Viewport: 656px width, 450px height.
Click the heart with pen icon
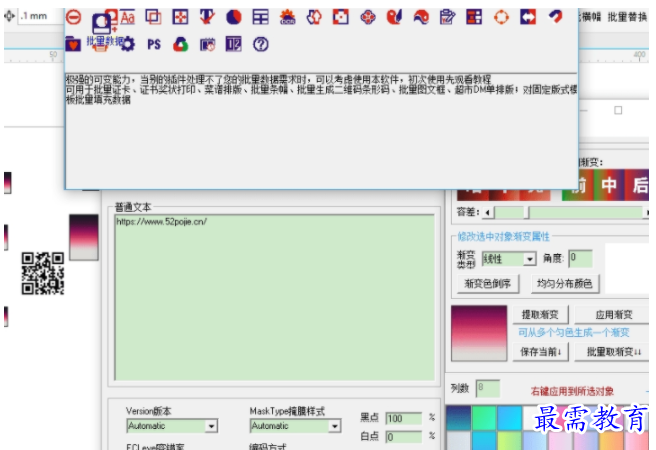[x=395, y=17]
